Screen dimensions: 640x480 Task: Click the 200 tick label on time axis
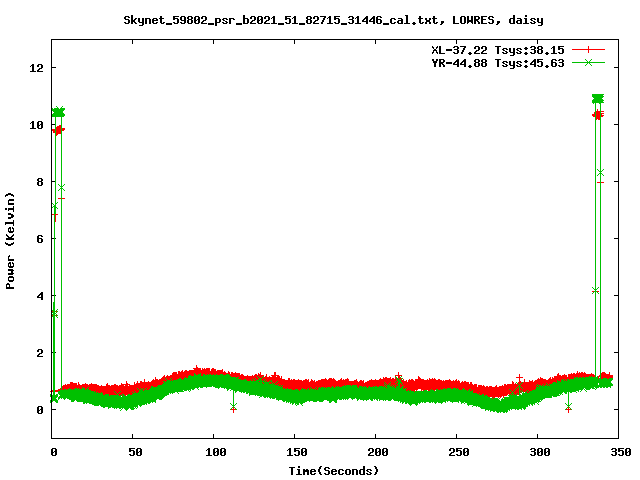point(375,453)
